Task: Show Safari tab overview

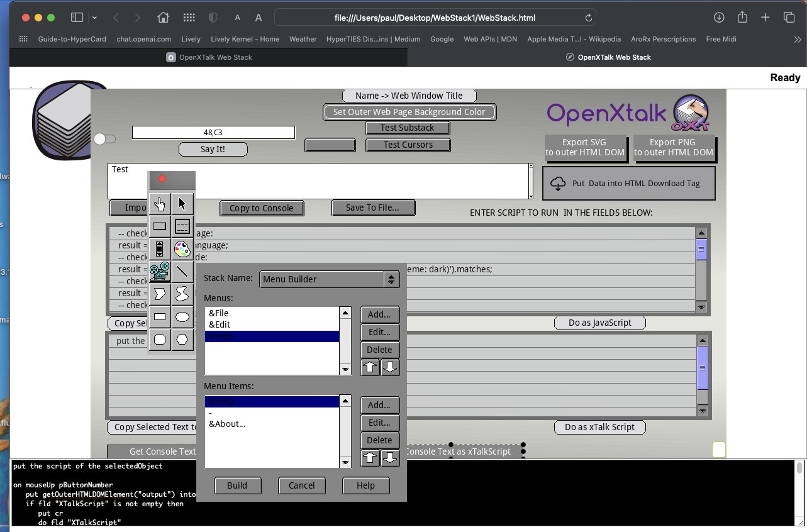Action: click(x=789, y=18)
